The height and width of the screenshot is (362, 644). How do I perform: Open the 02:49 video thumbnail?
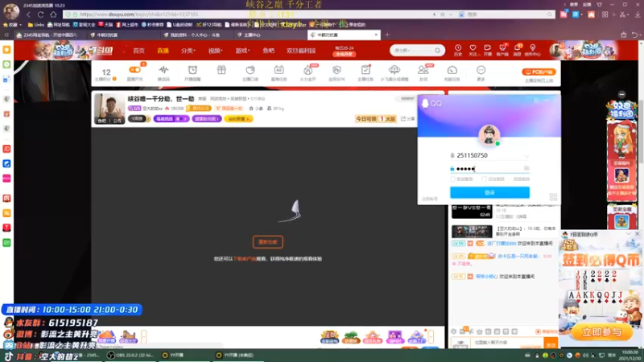coord(472,212)
